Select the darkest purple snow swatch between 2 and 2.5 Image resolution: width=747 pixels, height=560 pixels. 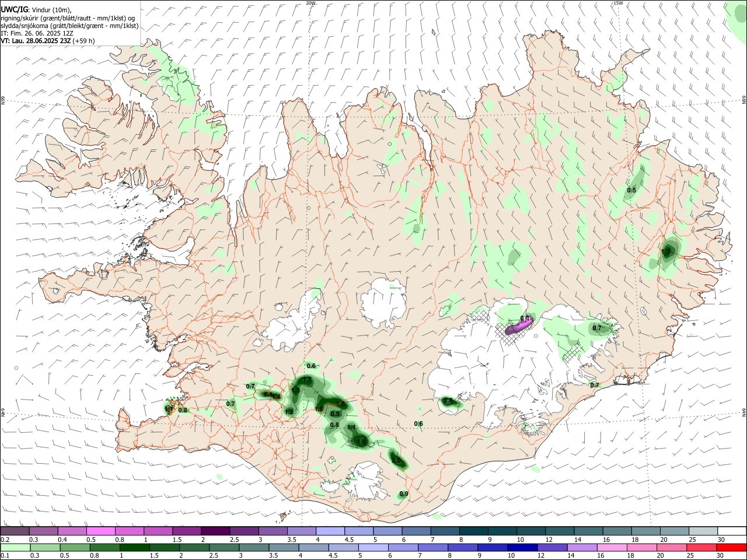(215, 531)
